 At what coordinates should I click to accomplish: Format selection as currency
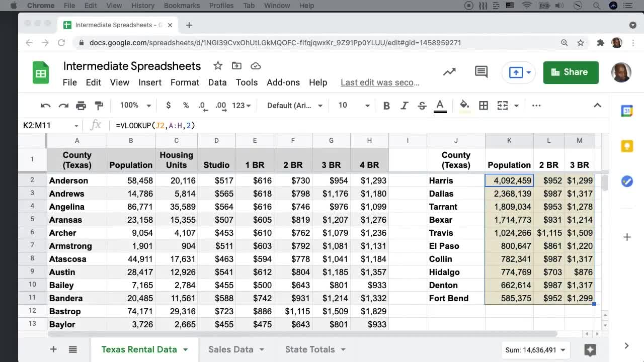coord(168,106)
